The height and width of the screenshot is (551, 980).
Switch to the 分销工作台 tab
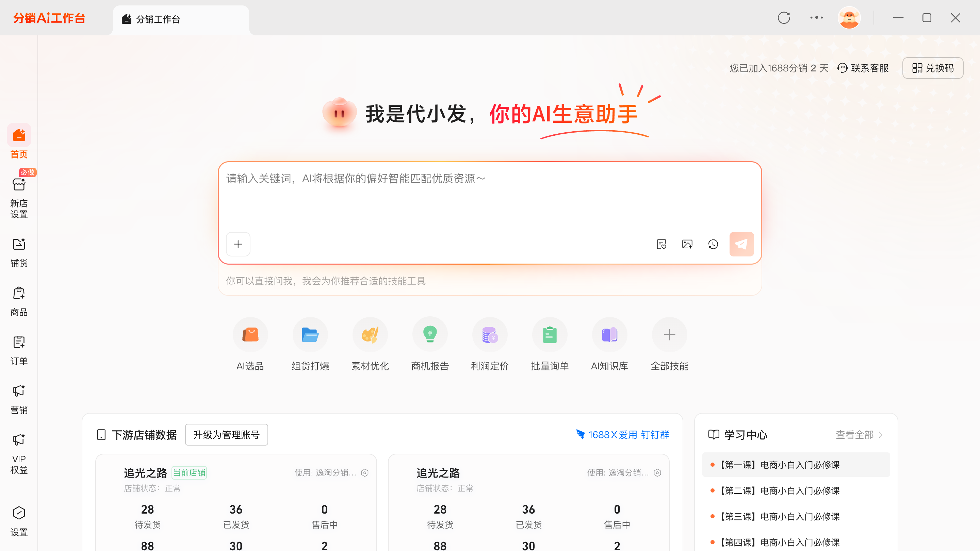click(x=181, y=19)
